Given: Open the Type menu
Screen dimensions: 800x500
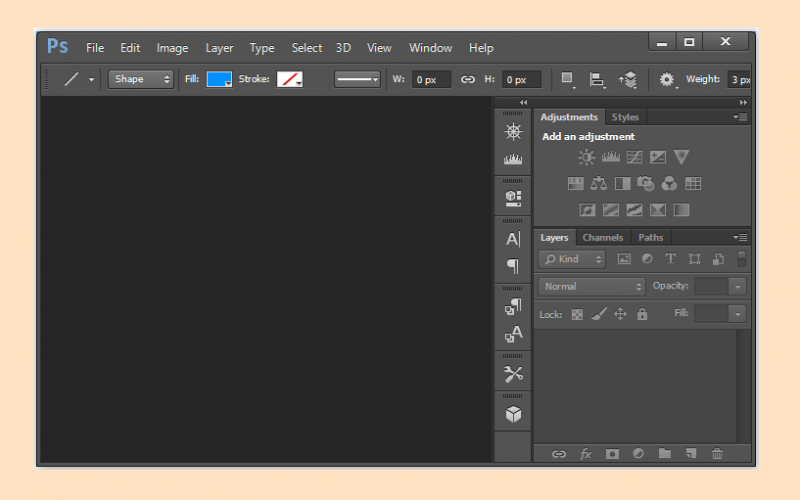Looking at the screenshot, I should coord(262,48).
